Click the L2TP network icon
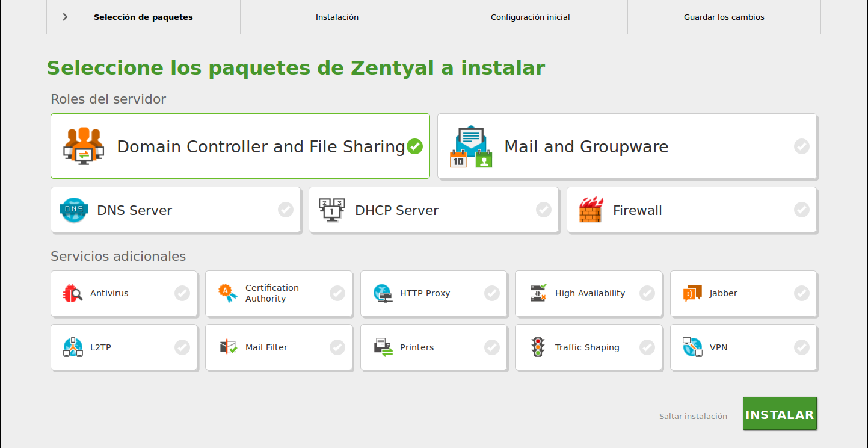Screen dimensions: 868x448 (73, 347)
